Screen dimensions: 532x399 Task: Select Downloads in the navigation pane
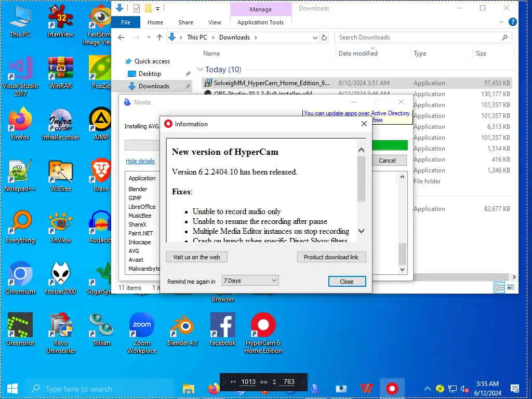click(154, 86)
